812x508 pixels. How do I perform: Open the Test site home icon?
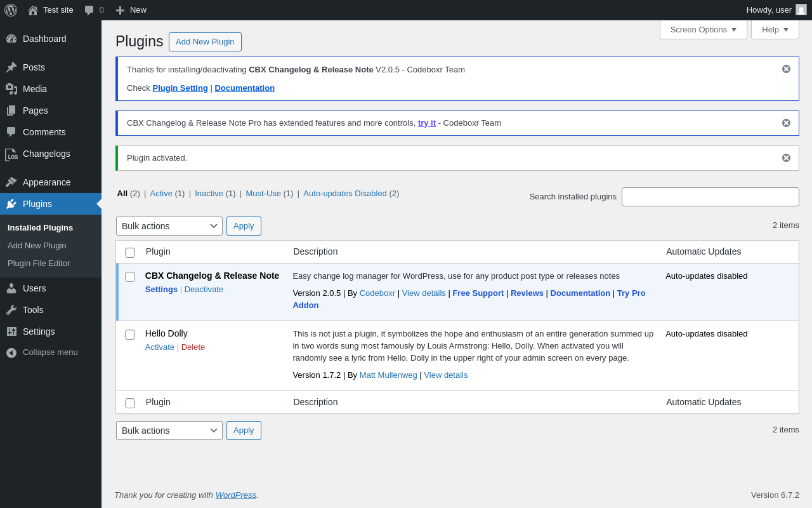[x=33, y=10]
